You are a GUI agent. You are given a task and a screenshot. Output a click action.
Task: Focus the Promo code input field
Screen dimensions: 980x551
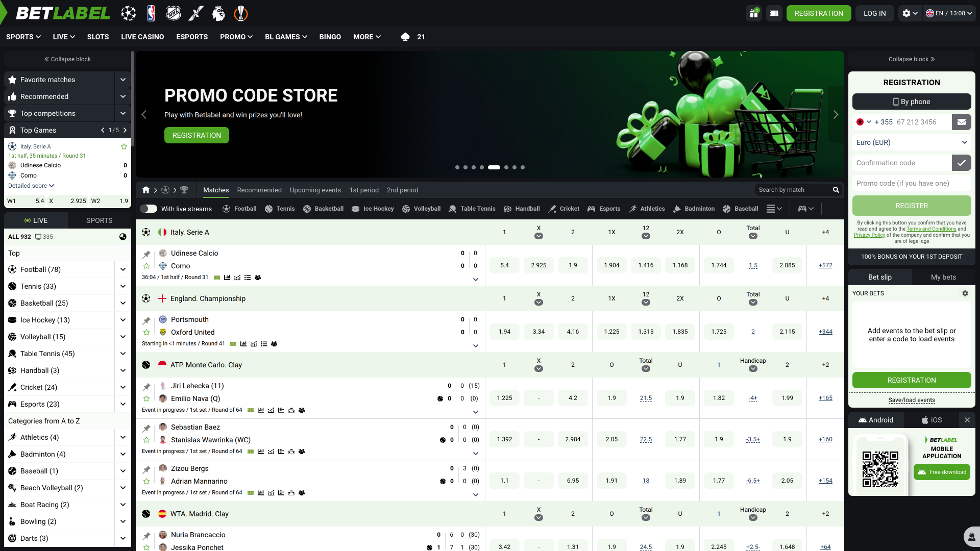click(912, 183)
